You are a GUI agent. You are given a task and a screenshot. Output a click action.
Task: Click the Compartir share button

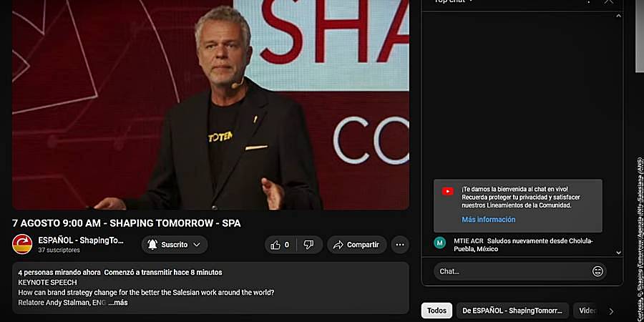pyautogui.click(x=357, y=245)
